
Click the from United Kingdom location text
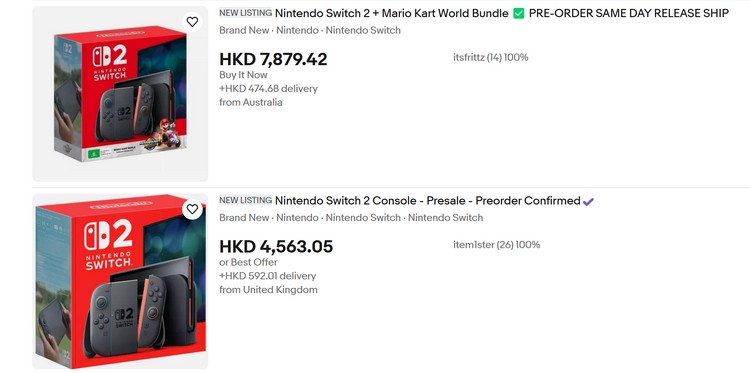point(268,290)
